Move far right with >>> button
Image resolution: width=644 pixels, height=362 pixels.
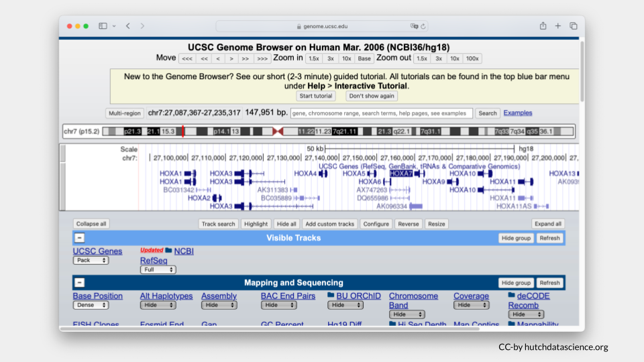point(262,59)
